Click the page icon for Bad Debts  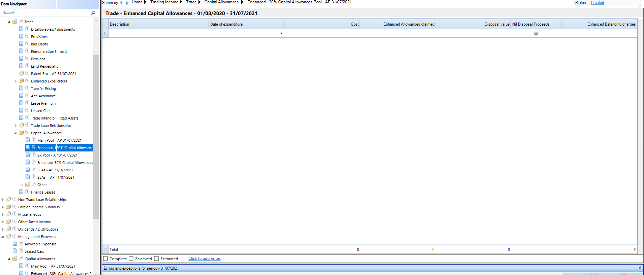[x=21, y=44]
